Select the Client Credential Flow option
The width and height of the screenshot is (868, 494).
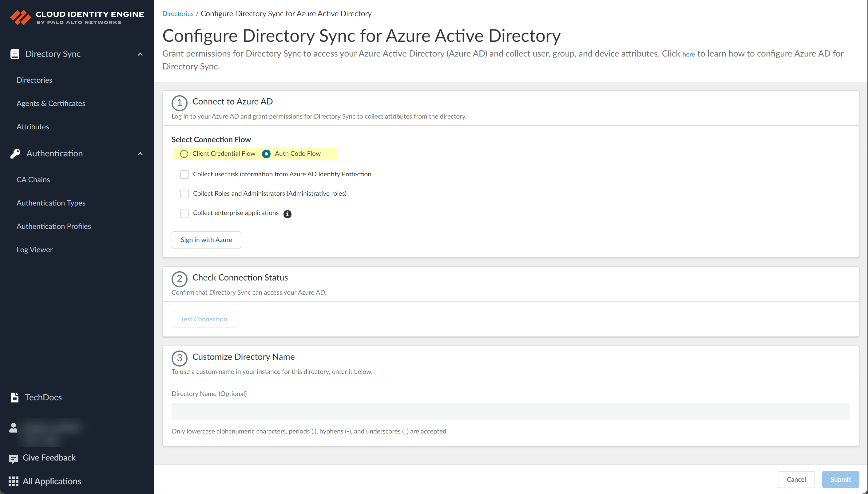pyautogui.click(x=184, y=154)
